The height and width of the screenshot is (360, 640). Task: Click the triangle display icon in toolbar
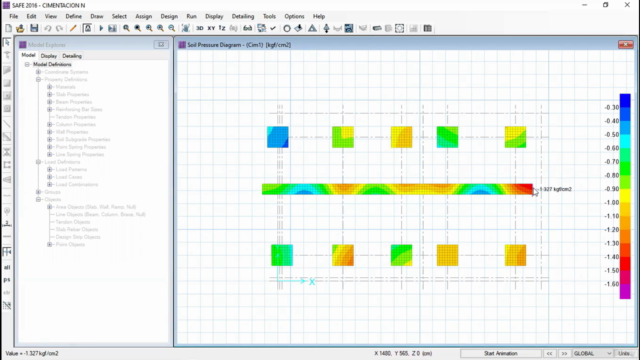pos(312,28)
